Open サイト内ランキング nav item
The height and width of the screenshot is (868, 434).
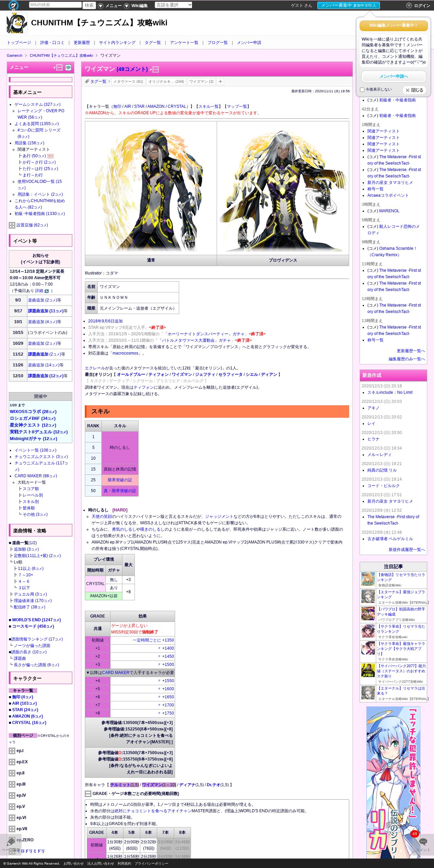[x=117, y=43]
